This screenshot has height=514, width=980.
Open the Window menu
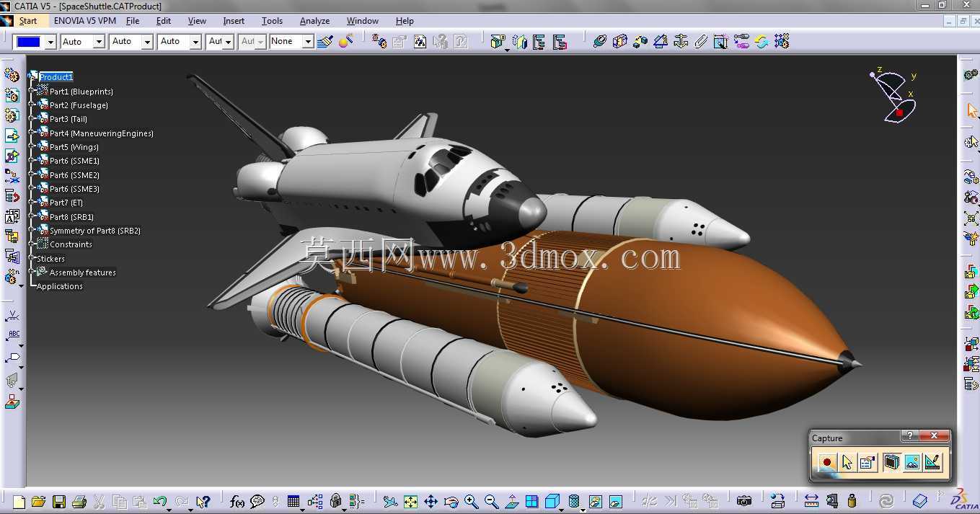click(363, 21)
